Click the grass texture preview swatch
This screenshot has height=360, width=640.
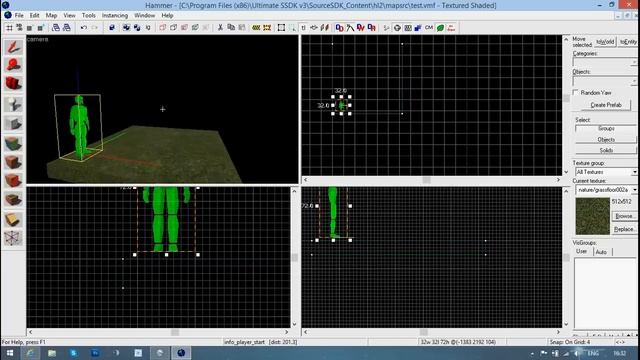[592, 216]
